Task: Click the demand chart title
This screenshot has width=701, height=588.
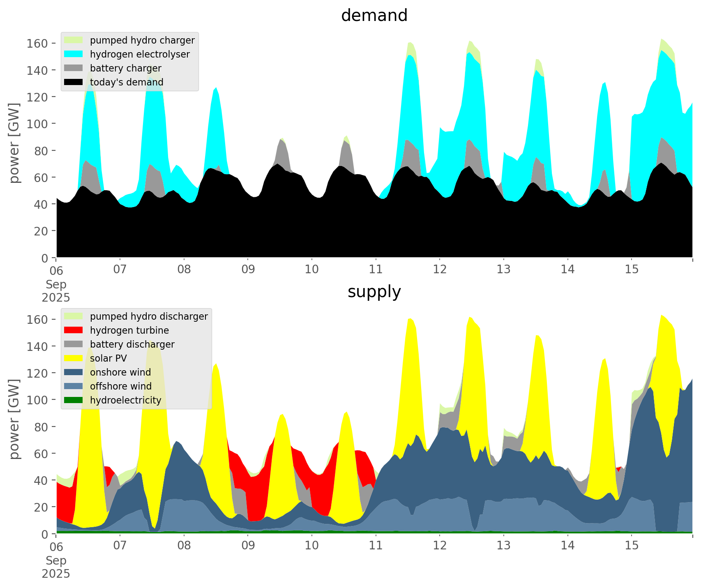Action: tap(374, 16)
